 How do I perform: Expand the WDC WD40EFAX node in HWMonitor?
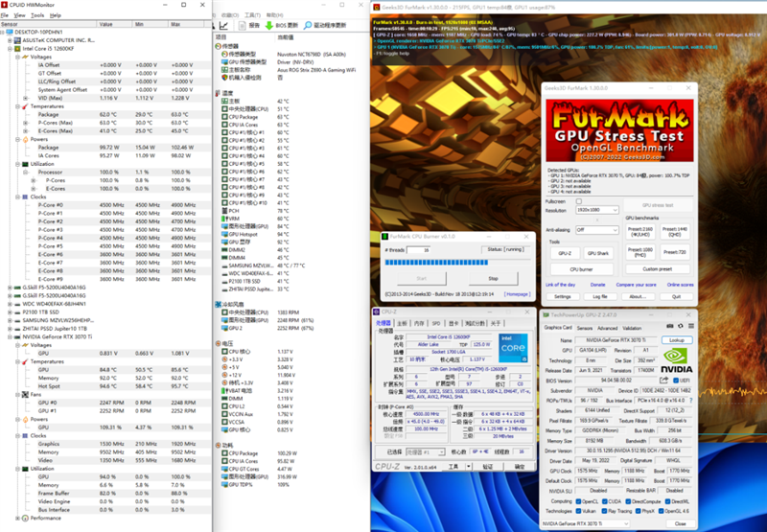click(x=10, y=304)
